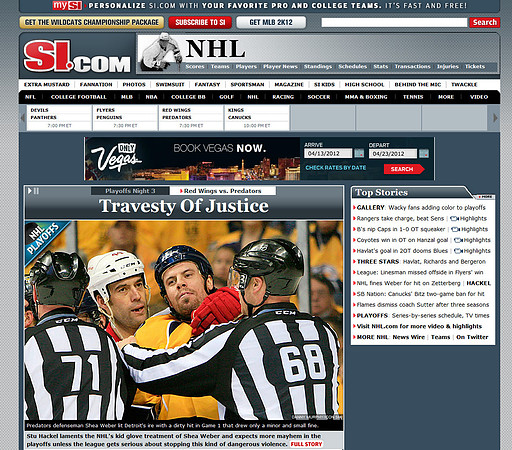The width and height of the screenshot is (512, 450).
Task: Open the Video section in sports bar
Action: coord(479,97)
